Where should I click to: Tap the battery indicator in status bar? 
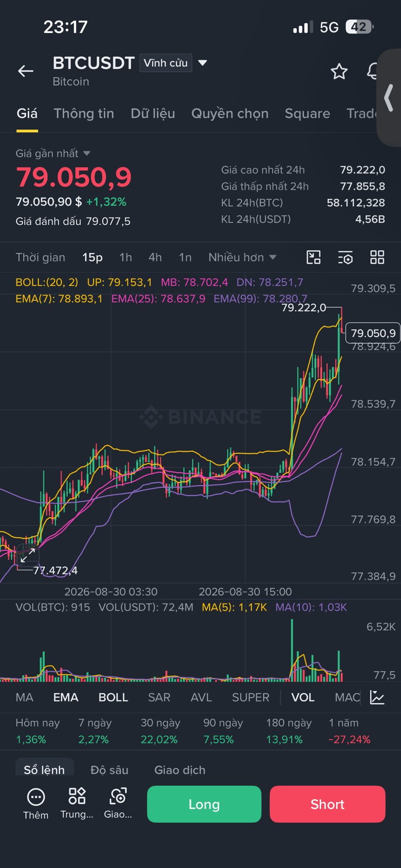[359, 27]
